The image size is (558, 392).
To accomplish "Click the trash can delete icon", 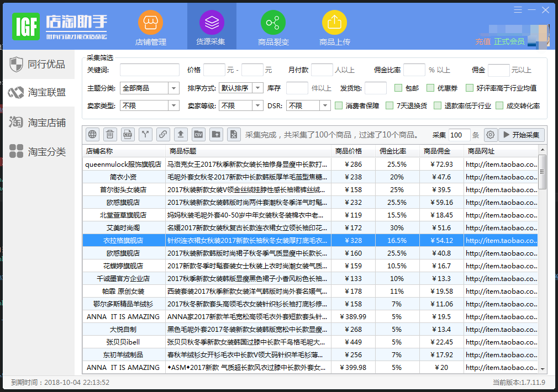I will coord(110,135).
